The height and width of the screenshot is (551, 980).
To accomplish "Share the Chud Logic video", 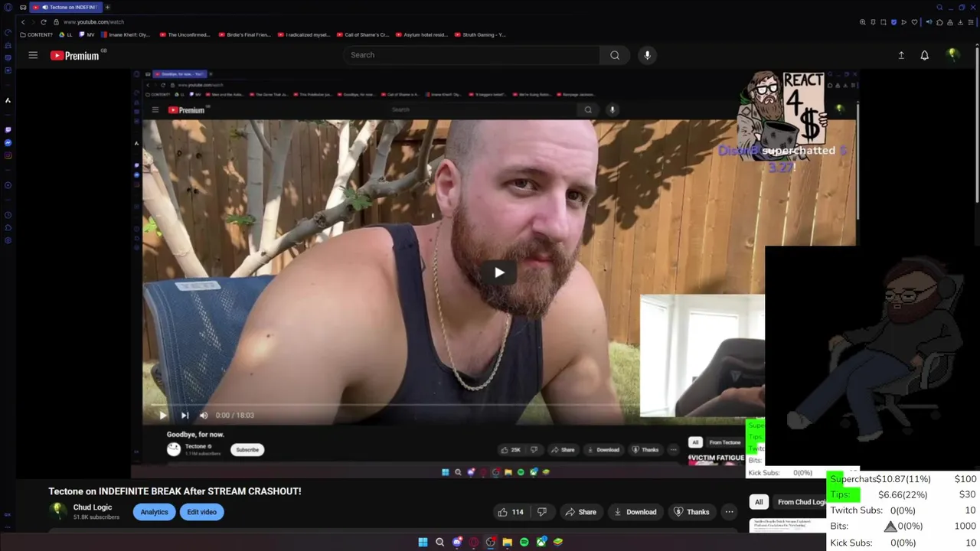I will pyautogui.click(x=580, y=512).
